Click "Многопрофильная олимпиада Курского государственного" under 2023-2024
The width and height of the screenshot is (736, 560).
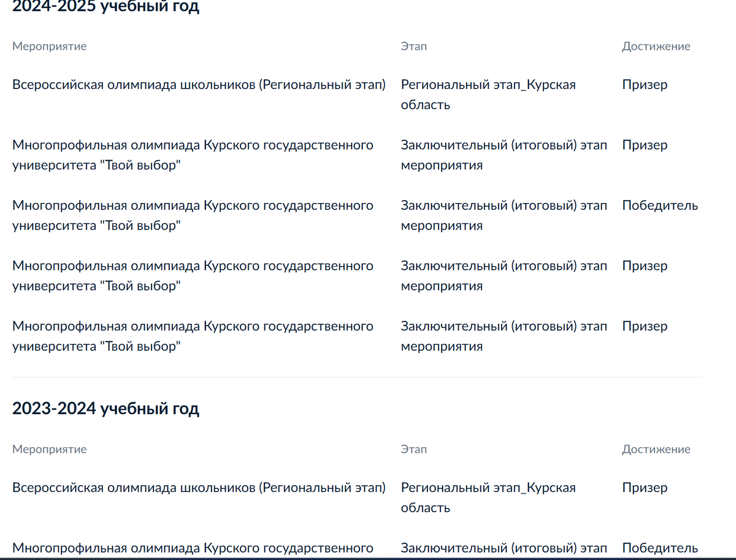[x=193, y=548]
